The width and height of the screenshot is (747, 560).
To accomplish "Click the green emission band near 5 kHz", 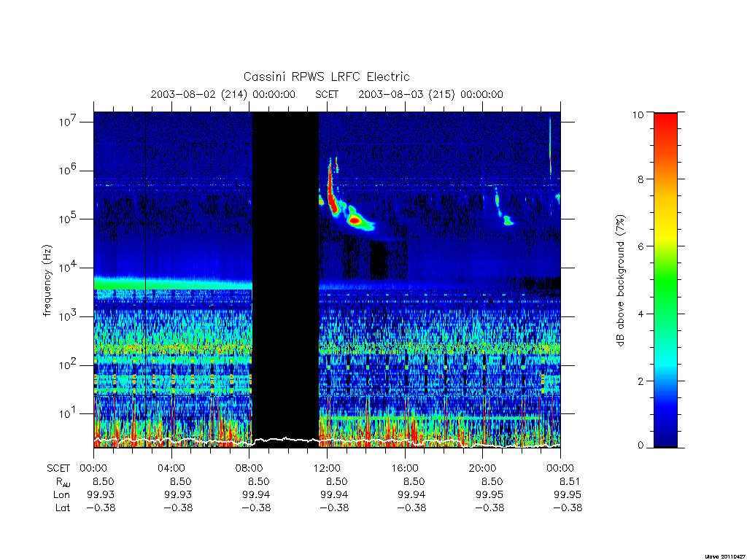I will 172,284.
